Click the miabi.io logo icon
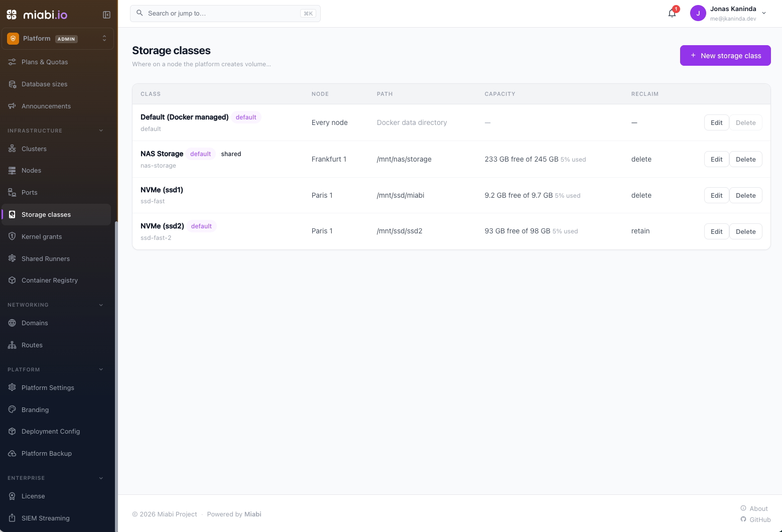The width and height of the screenshot is (782, 532). 12,15
